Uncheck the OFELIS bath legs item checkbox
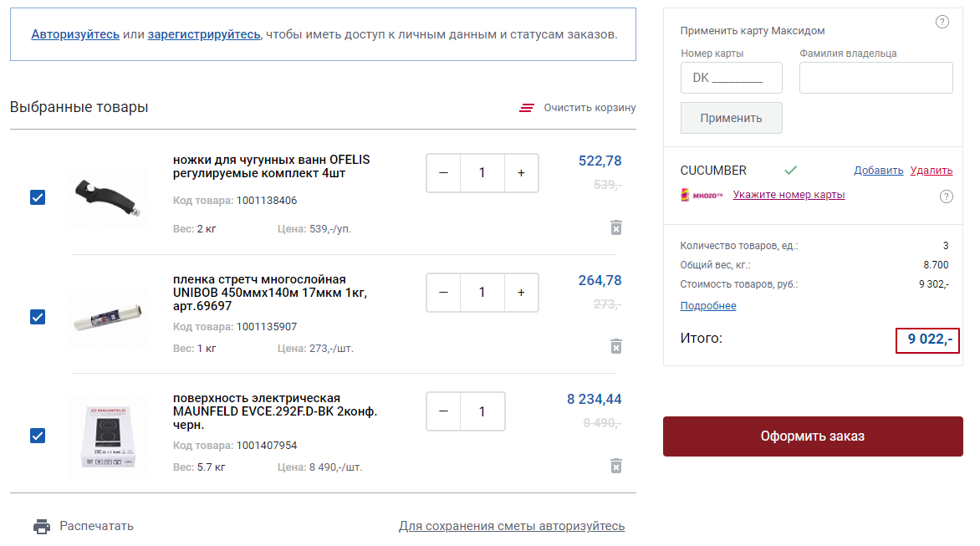Image resolution: width=980 pixels, height=546 pixels. point(38,197)
